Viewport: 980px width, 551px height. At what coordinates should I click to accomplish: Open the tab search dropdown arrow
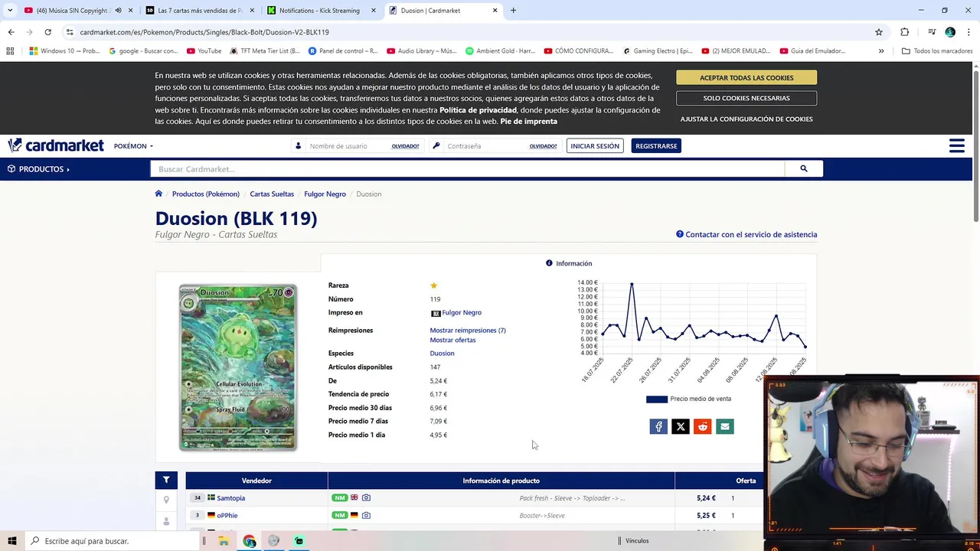pyautogui.click(x=10, y=11)
